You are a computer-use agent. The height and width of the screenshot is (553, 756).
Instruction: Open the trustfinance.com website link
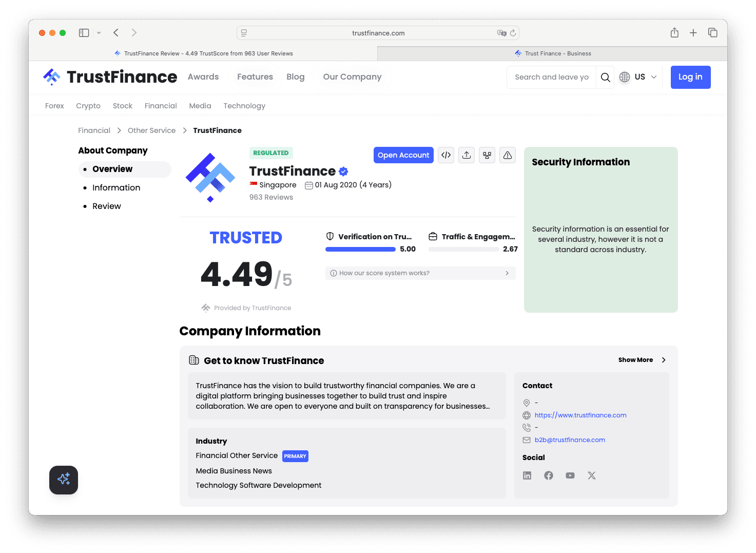[580, 415]
